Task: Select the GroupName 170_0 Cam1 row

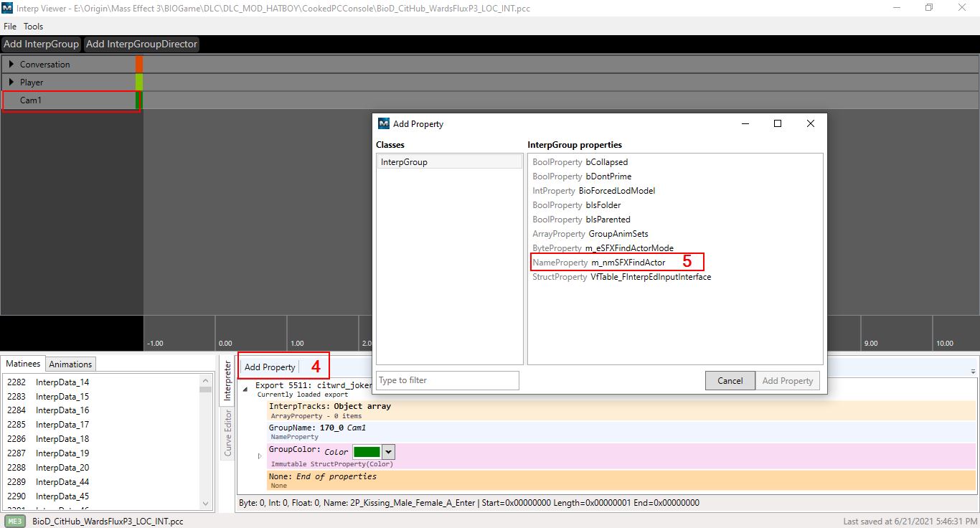Action: pos(621,431)
